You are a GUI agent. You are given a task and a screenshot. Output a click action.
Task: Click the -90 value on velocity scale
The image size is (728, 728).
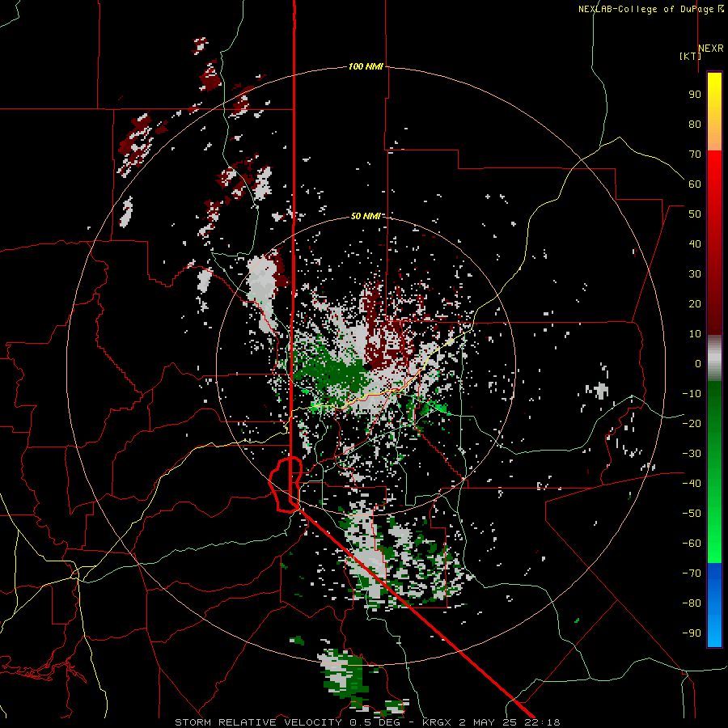[692, 633]
